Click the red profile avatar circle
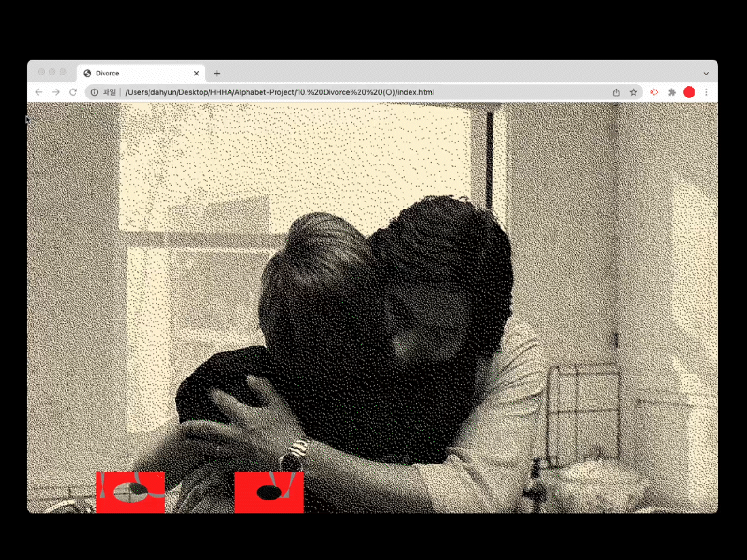This screenshot has height=560, width=747. point(689,92)
